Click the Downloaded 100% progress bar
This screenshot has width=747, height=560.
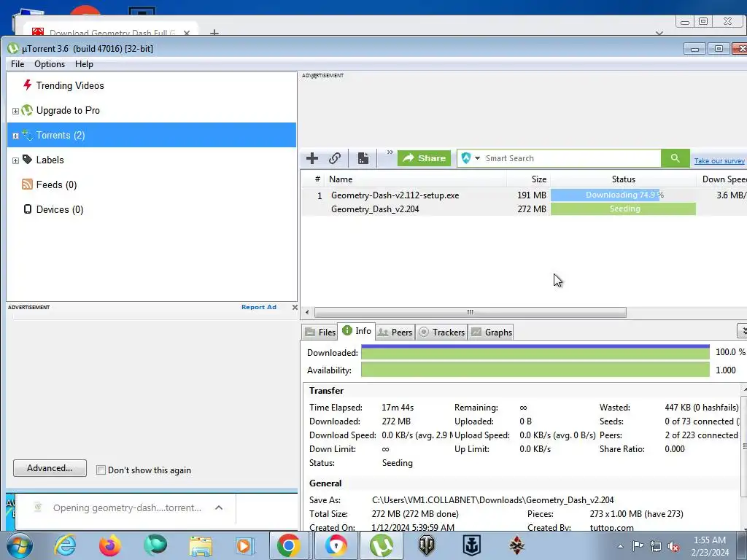(535, 352)
